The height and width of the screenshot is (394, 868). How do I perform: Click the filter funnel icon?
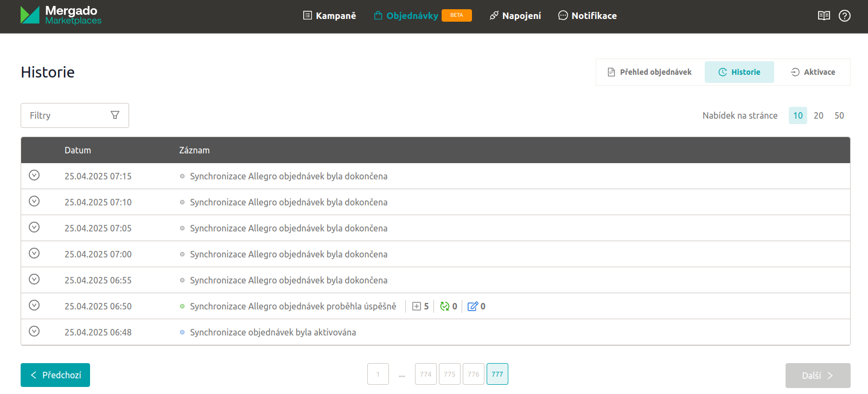tap(115, 115)
